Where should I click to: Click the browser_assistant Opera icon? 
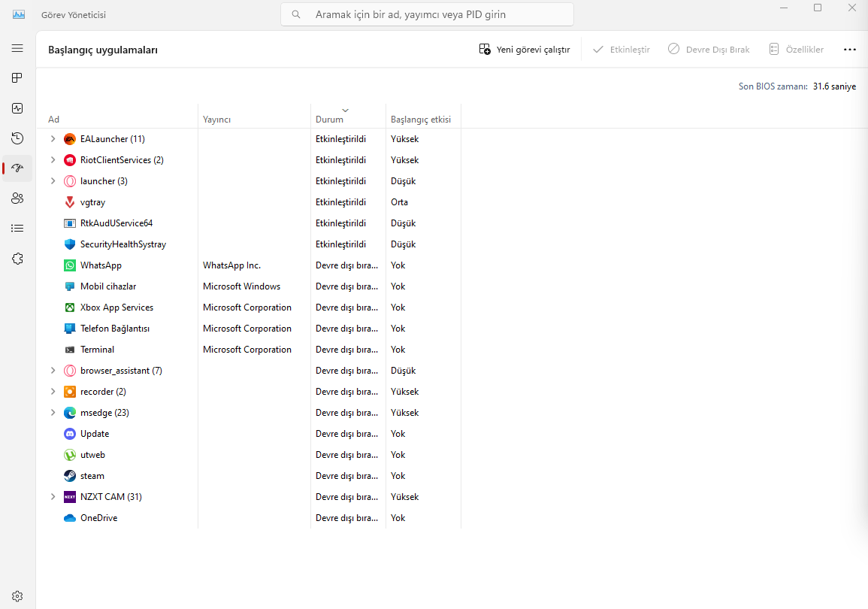pos(70,371)
